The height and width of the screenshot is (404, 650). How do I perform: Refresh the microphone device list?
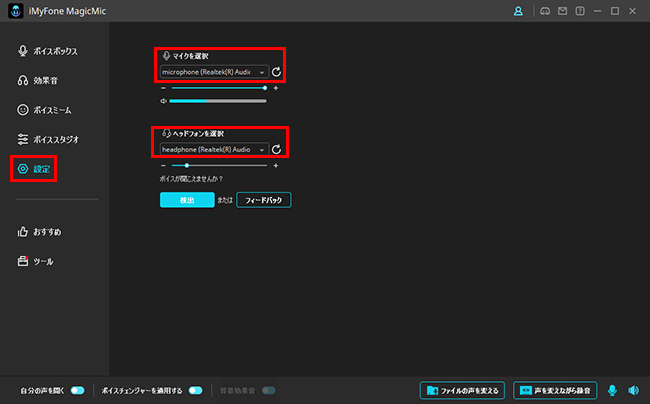click(x=276, y=72)
